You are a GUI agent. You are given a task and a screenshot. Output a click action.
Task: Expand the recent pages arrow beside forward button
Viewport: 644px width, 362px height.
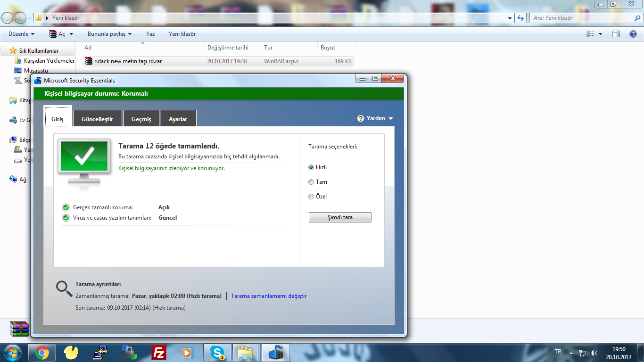point(30,18)
